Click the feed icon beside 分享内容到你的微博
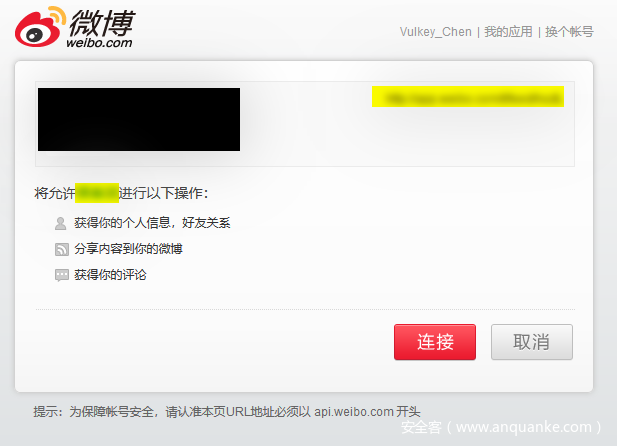 pos(62,249)
